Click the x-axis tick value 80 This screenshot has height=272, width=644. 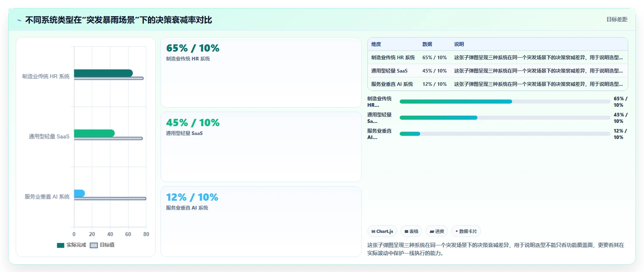(x=146, y=234)
